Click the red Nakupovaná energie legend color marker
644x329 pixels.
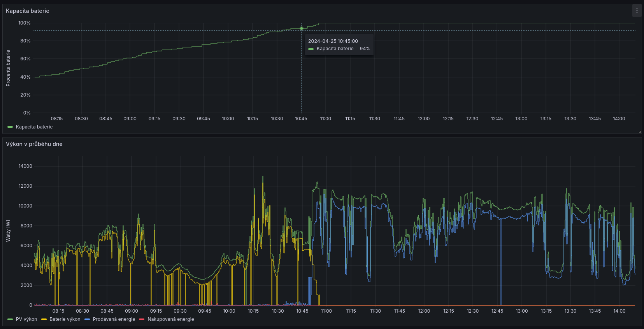[x=142, y=319]
